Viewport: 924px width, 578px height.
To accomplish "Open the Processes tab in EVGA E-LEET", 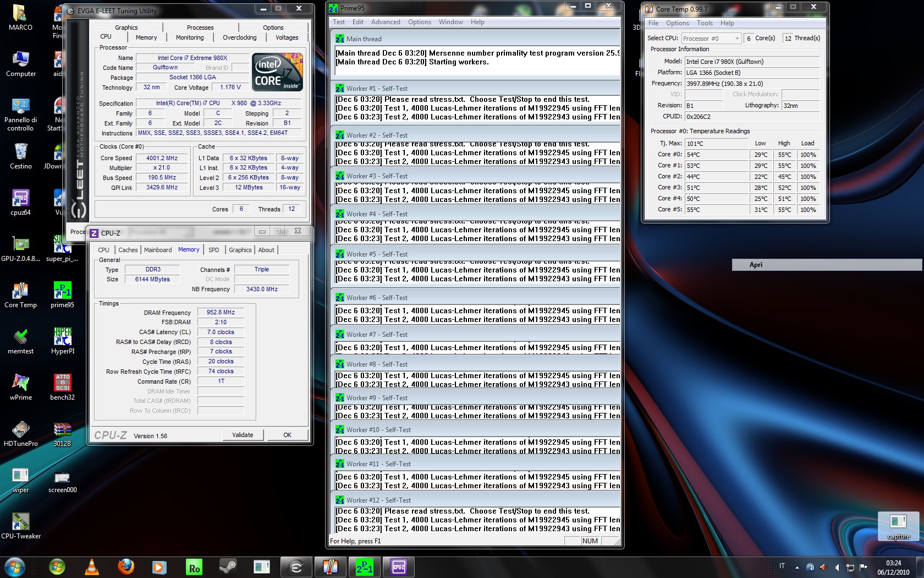I will [x=200, y=28].
